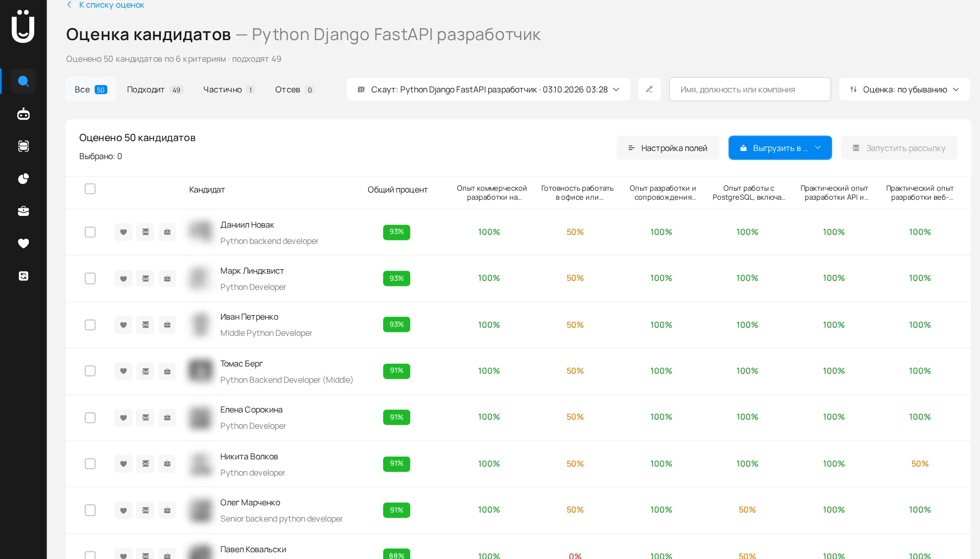
Task: Open the Скаут Python Django FastAPI dropdown
Action: coord(488,89)
